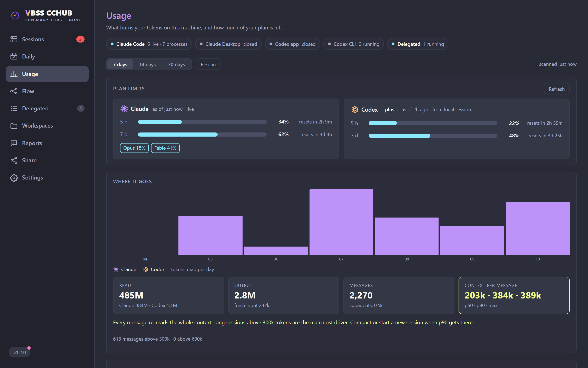The image size is (588, 368).
Task: Open Daily via its calendar icon
Action: [x=14, y=56]
